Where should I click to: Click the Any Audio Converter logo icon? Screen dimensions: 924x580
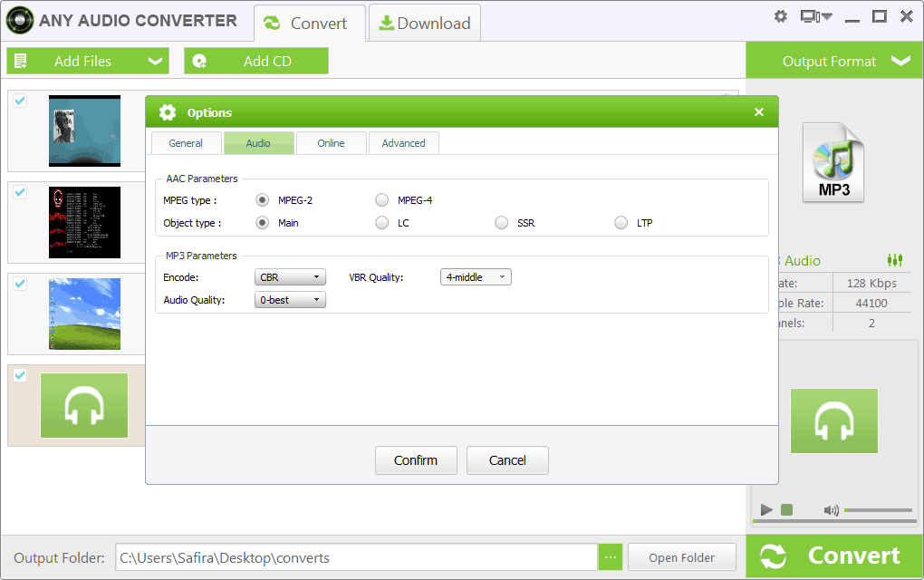pos(19,21)
